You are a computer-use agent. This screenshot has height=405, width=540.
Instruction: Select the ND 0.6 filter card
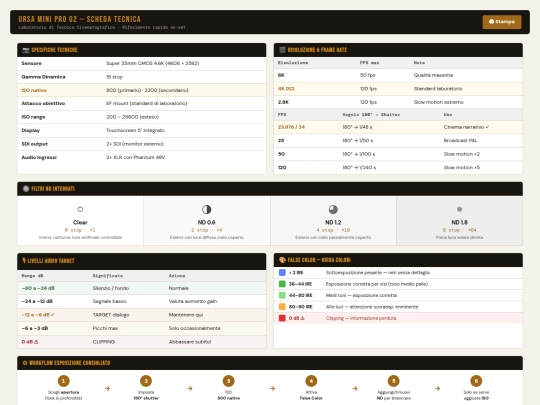click(x=207, y=221)
